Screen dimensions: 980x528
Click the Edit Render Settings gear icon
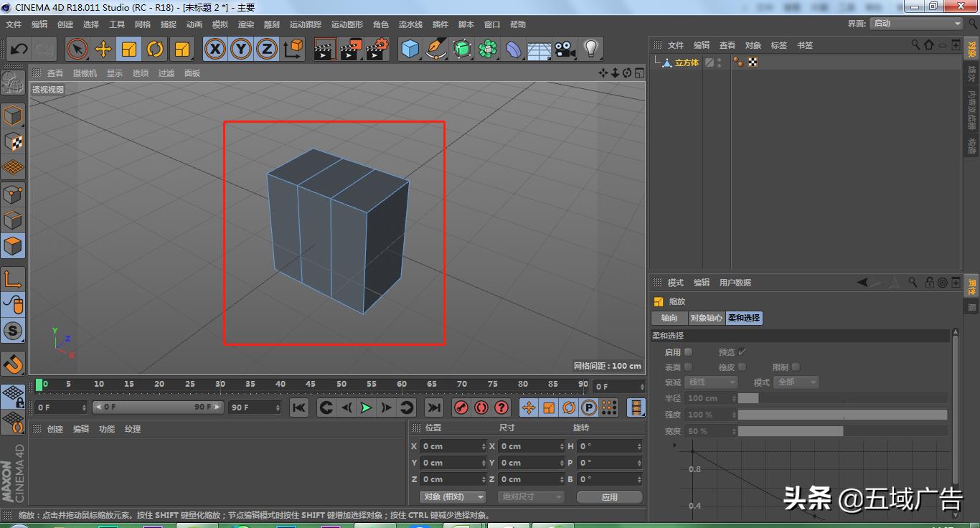pos(376,49)
